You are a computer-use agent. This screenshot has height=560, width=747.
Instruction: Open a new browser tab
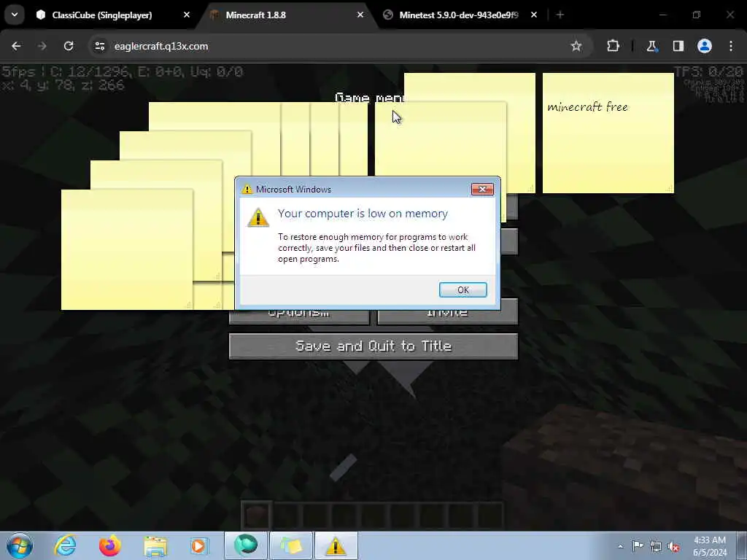click(x=560, y=15)
